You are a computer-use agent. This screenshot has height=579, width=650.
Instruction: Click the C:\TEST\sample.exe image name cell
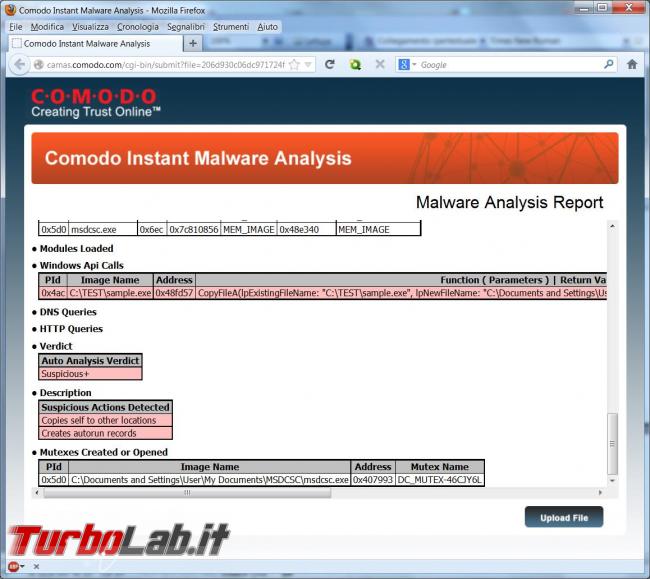pos(110,293)
